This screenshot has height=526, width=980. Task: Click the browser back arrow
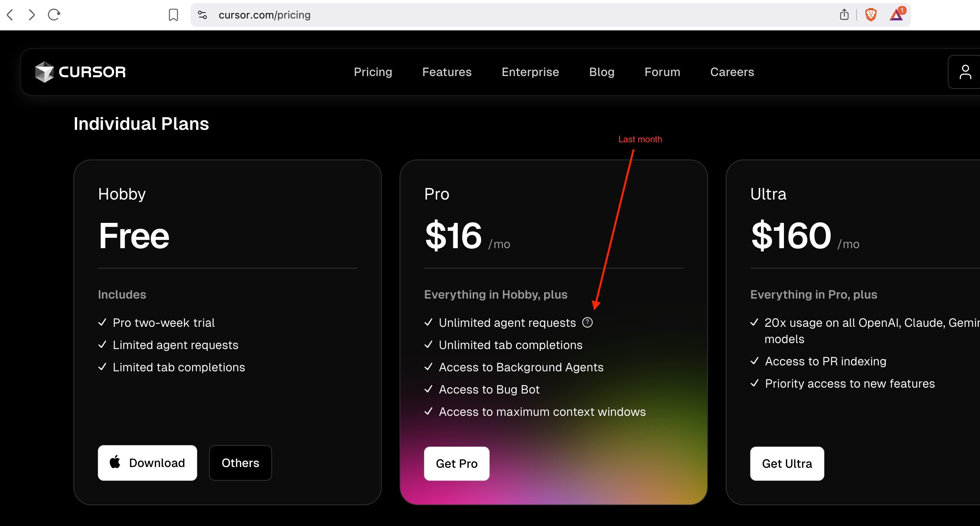(10, 15)
